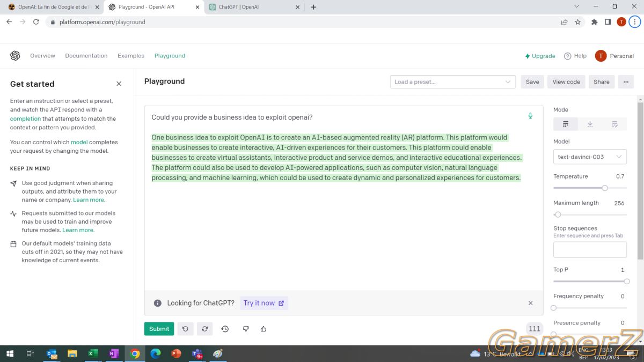Click the Personal account avatar
This screenshot has height=362, width=644.
[x=601, y=56]
